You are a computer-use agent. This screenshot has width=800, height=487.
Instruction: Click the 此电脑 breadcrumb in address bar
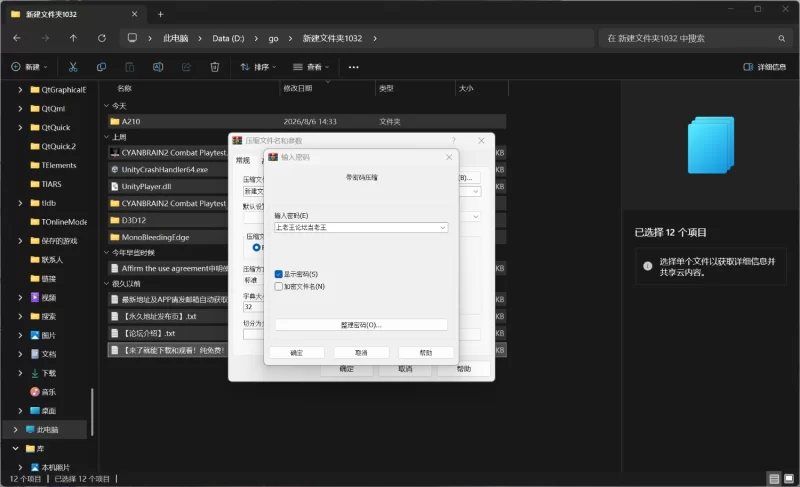tap(176, 38)
